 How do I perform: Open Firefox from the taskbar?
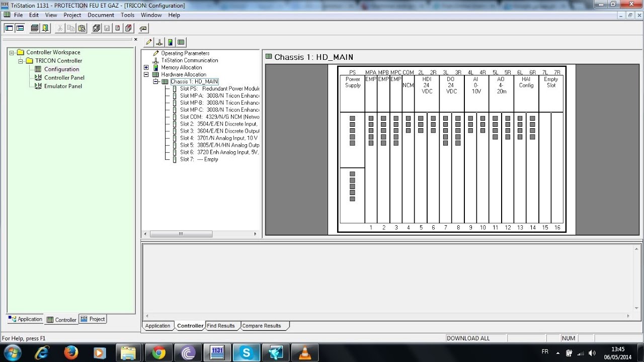[x=71, y=353]
